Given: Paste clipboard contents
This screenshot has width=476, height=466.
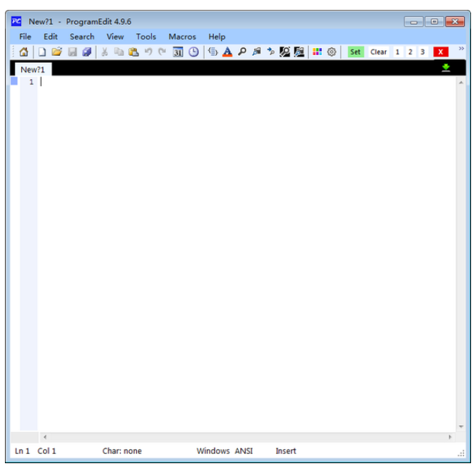Looking at the screenshot, I should click(x=133, y=52).
